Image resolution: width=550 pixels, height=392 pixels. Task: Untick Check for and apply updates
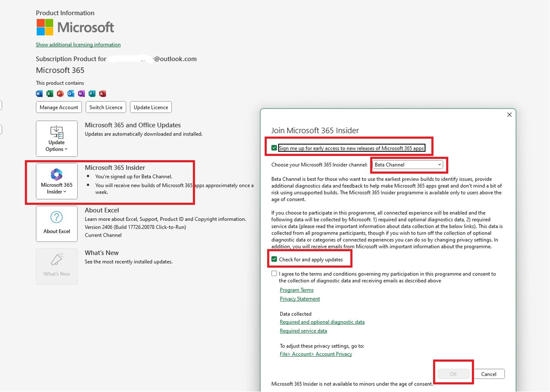click(x=274, y=259)
